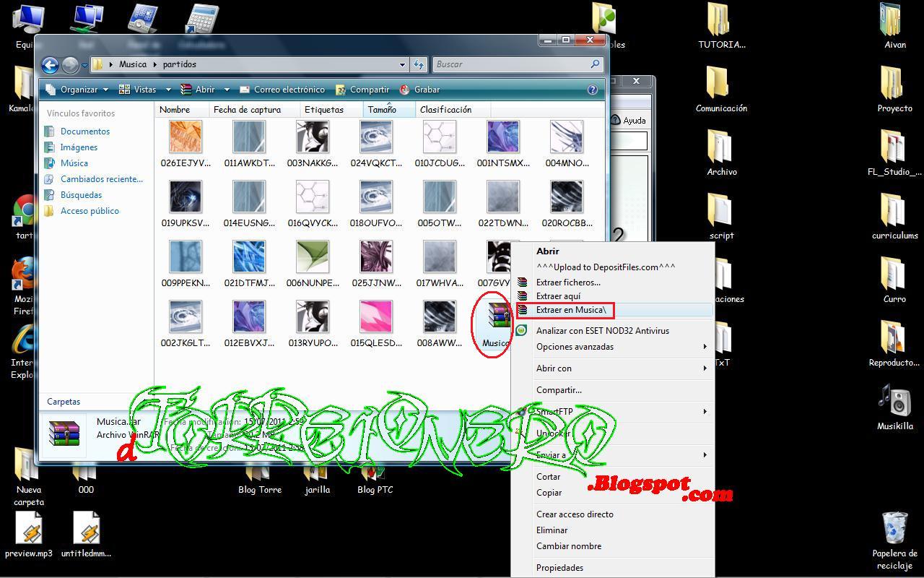The width and height of the screenshot is (924, 578).
Task: Click the Buscar search field
Action: [x=518, y=64]
